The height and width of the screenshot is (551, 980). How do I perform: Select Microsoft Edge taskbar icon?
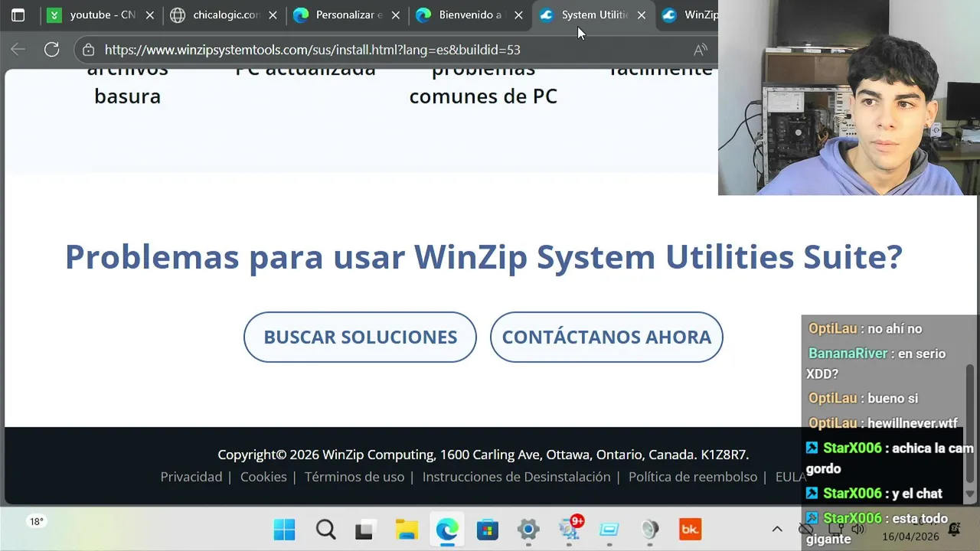(447, 530)
